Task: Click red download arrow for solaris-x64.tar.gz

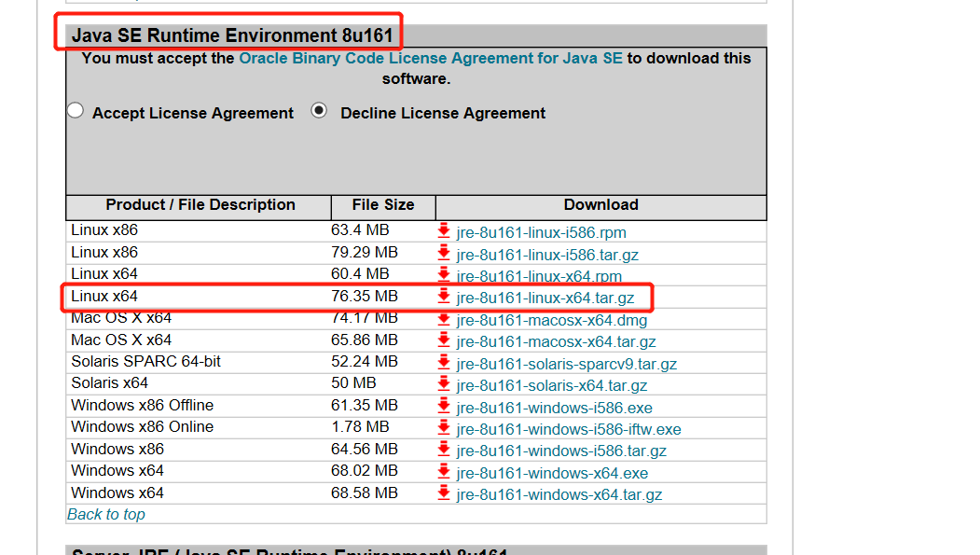Action: tap(444, 383)
